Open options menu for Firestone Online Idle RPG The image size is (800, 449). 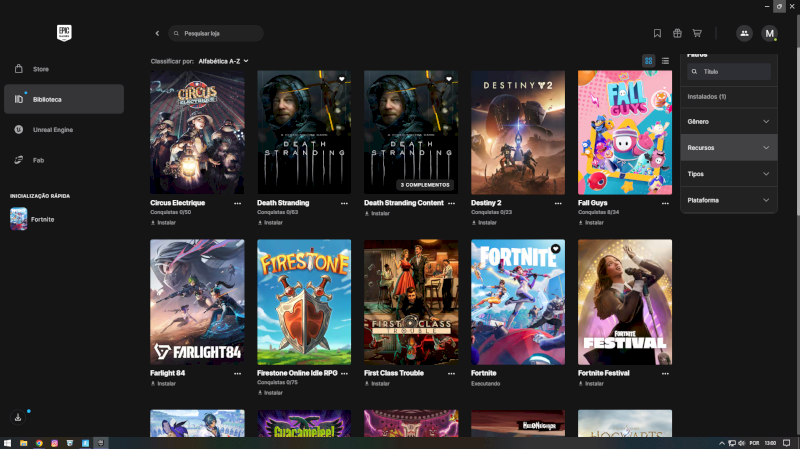(344, 373)
